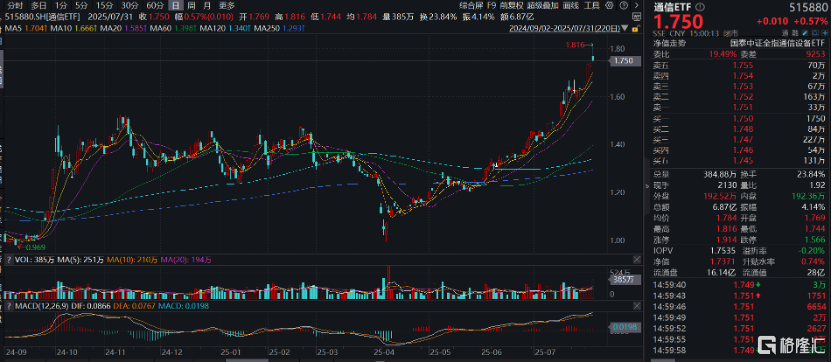Open the 画线 drawing tools
Viewport: 832px width, 362px height.
point(571,5)
